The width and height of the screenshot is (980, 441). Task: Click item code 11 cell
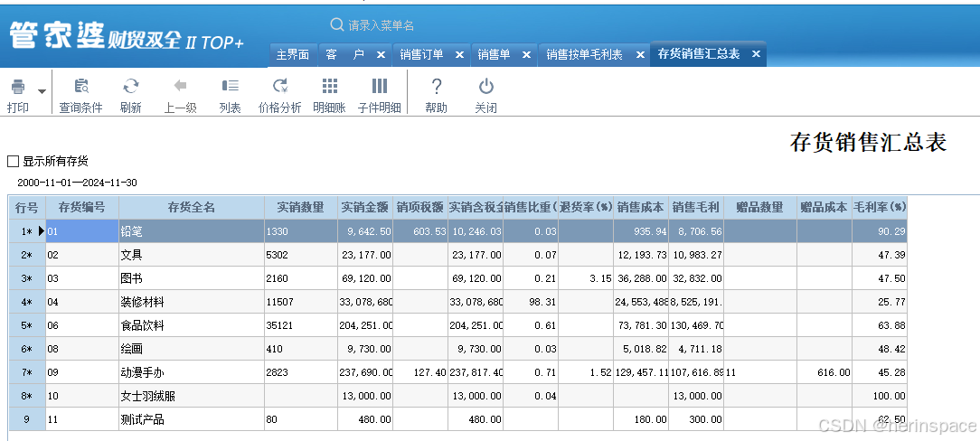(82, 419)
